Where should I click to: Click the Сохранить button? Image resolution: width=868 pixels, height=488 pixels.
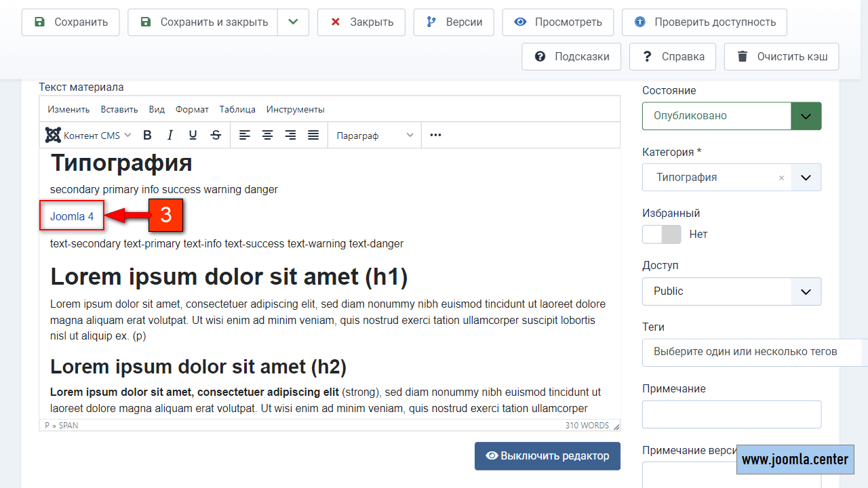[71, 22]
